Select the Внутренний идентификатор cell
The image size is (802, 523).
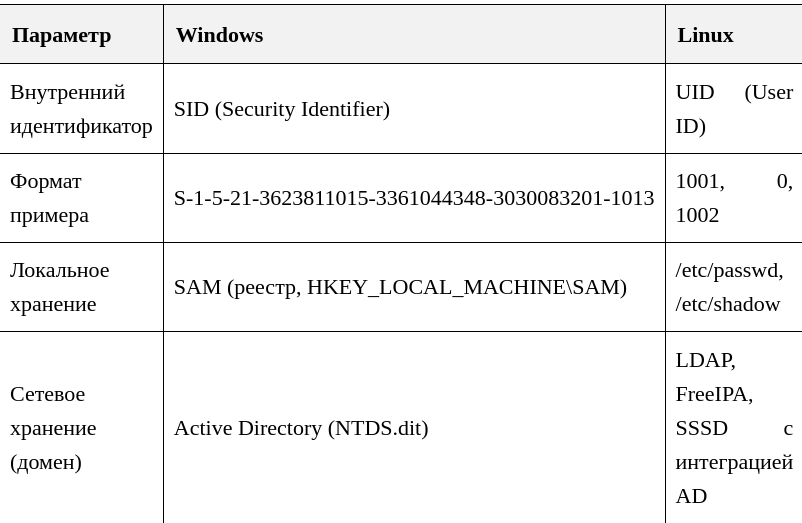[x=81, y=108]
